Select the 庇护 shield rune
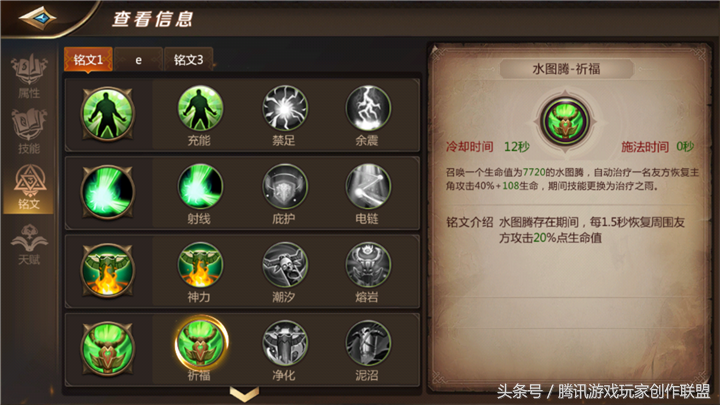 pos(285,187)
